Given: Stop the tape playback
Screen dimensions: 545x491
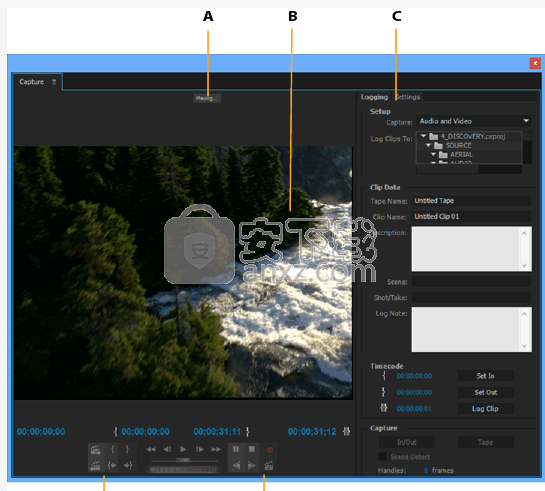Looking at the screenshot, I should point(252,449).
